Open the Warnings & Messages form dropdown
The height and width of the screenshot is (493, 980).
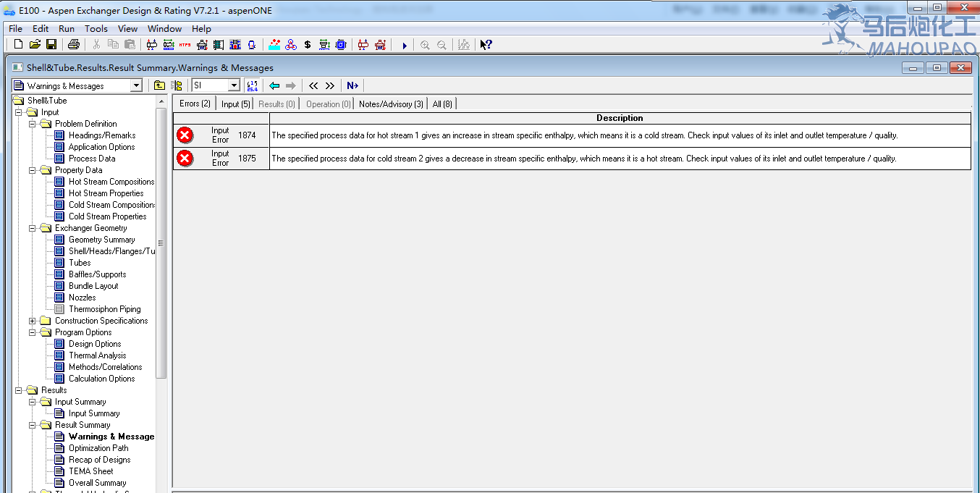coord(136,85)
